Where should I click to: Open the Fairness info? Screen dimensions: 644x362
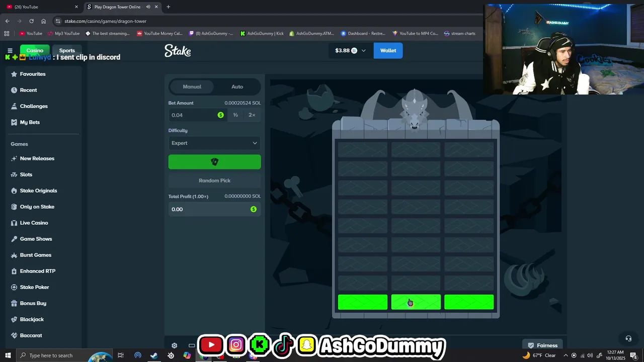point(542,345)
